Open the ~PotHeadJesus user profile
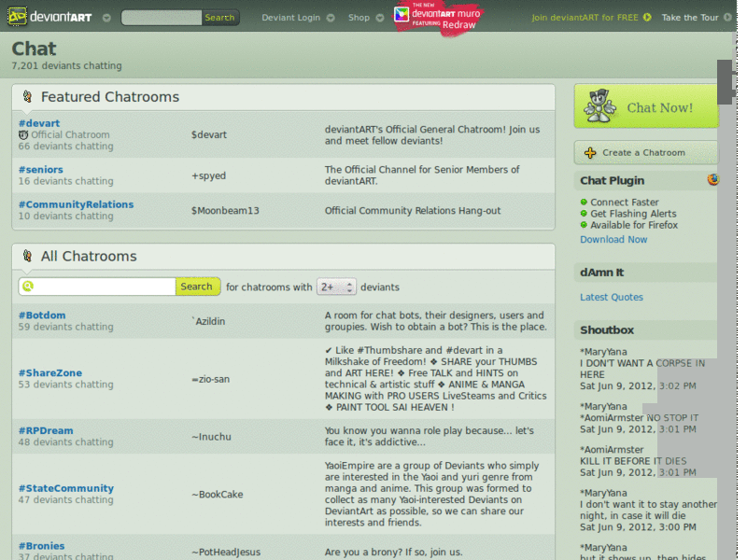 tap(226, 552)
